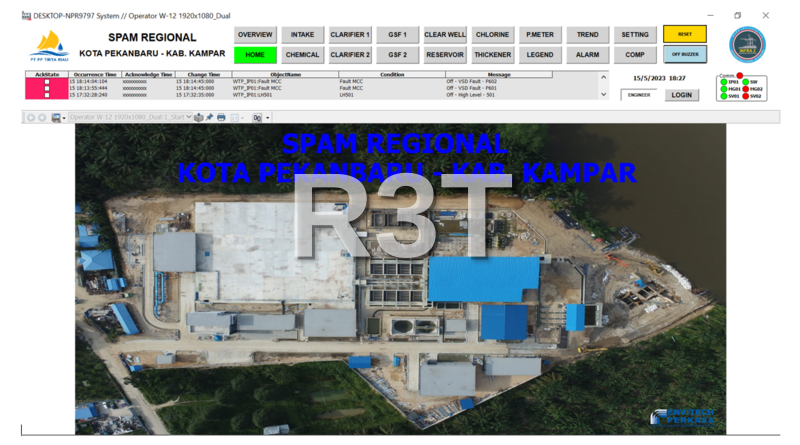The image size is (800, 445).
Task: Click the screen manager icon beside display combo
Action: tap(198, 117)
